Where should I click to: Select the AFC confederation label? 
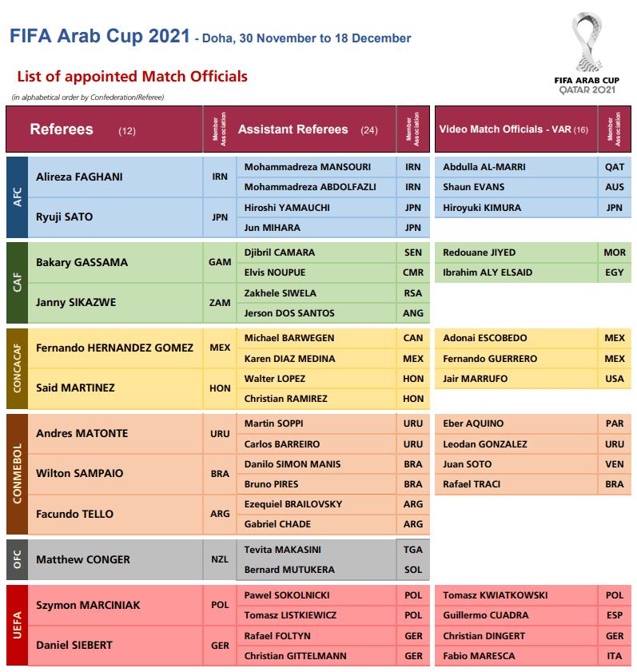pos(17,197)
